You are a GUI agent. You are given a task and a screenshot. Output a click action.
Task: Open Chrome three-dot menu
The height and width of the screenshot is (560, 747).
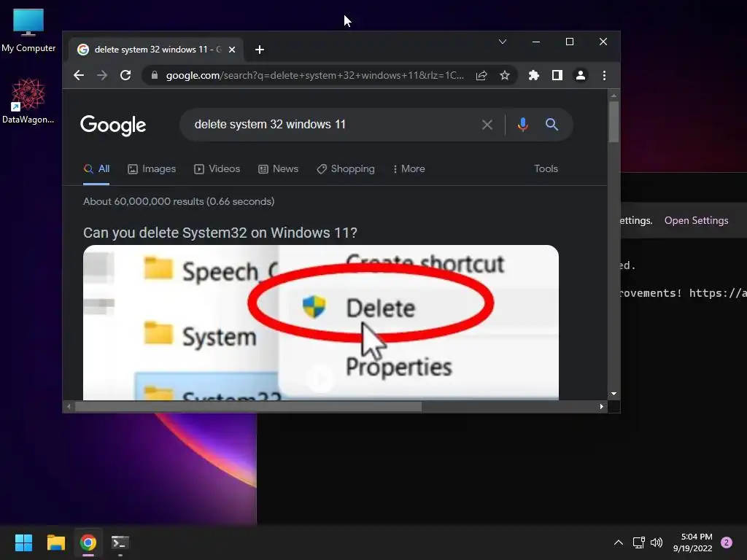tap(604, 75)
